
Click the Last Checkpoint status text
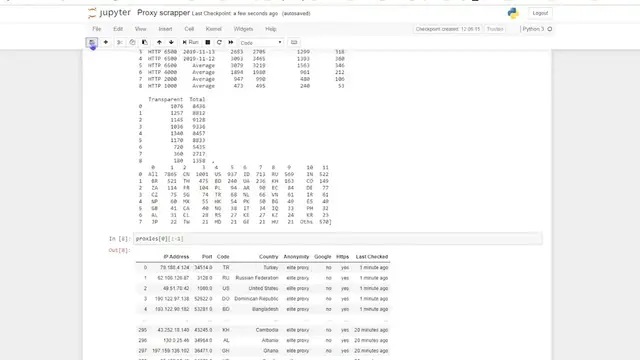(235, 13)
